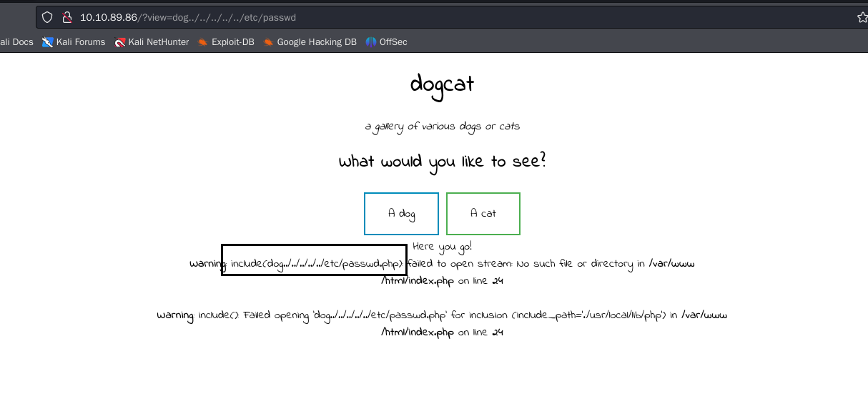
Task: Click the second "/html/index.php on line 24" text
Action: point(443,333)
